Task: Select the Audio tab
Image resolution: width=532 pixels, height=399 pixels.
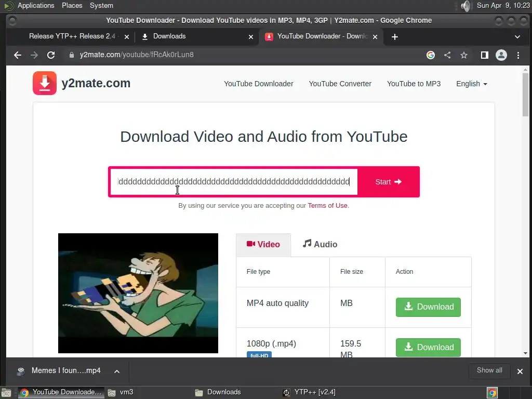Action: tap(320, 244)
